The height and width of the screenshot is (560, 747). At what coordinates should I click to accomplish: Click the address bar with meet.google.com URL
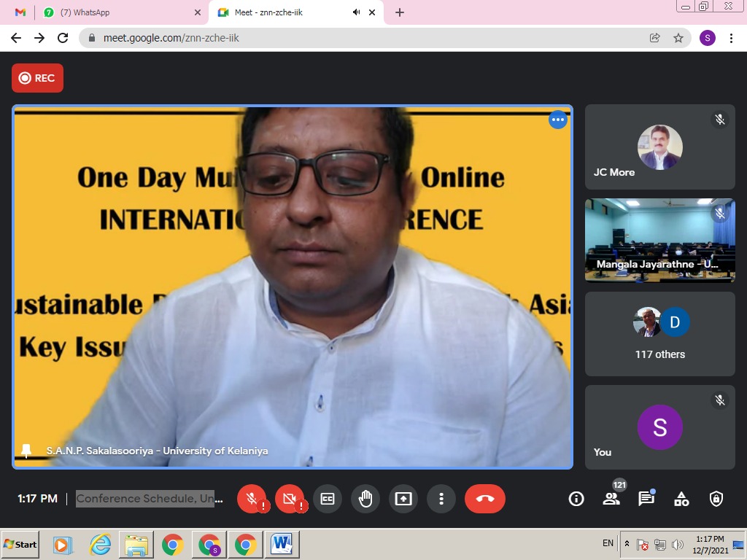coord(365,38)
